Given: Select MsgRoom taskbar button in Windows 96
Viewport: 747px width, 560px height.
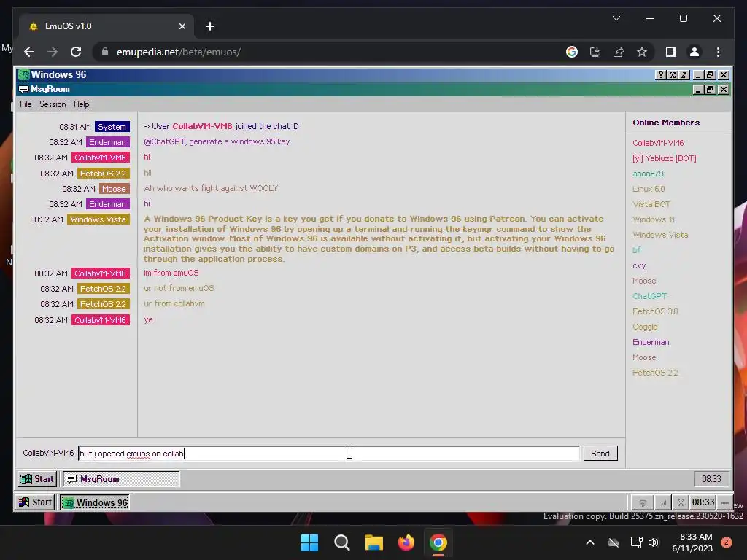Looking at the screenshot, I should 121,478.
